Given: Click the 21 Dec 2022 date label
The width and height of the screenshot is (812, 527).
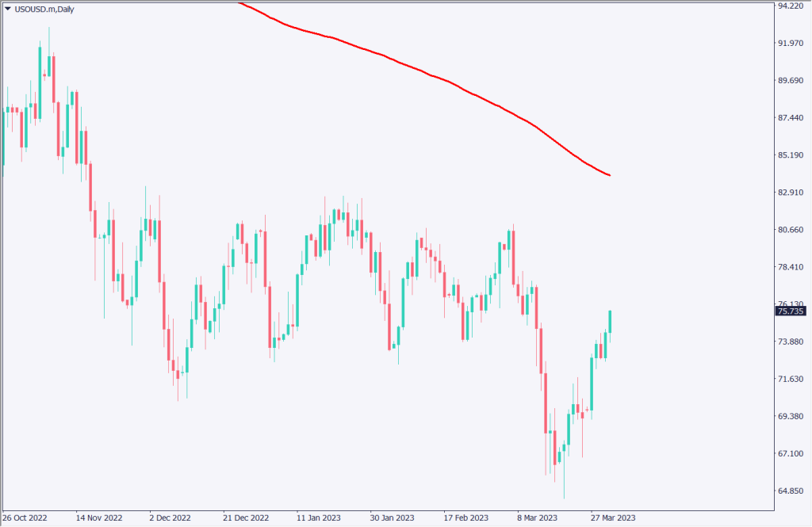Looking at the screenshot, I should (245, 517).
